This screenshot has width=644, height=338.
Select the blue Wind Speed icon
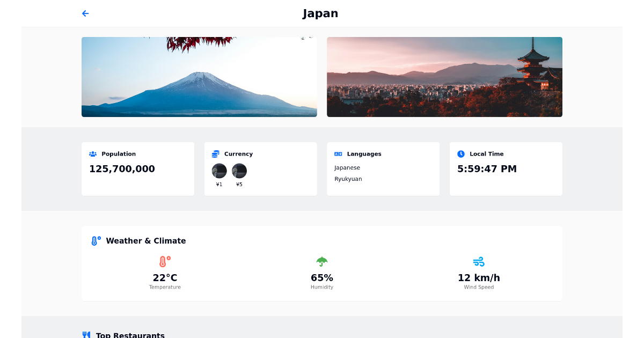tap(479, 261)
